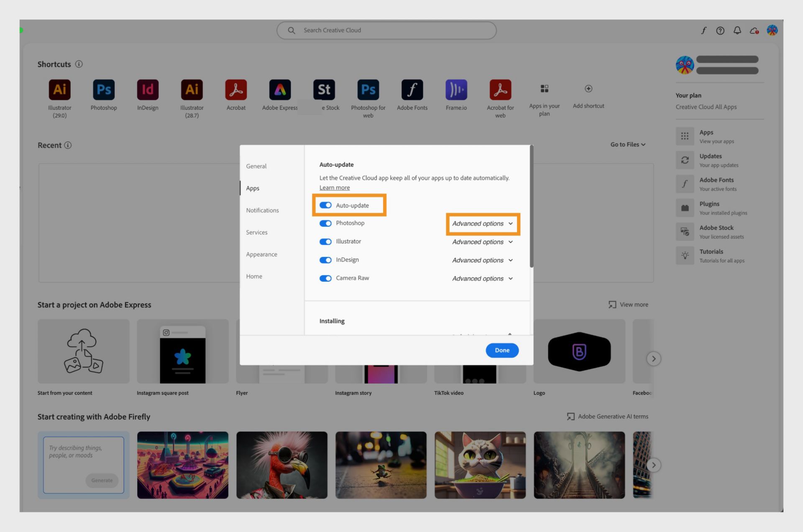The height and width of the screenshot is (532, 803).
Task: Switch to the Notifications settings tab
Action: [x=262, y=210]
